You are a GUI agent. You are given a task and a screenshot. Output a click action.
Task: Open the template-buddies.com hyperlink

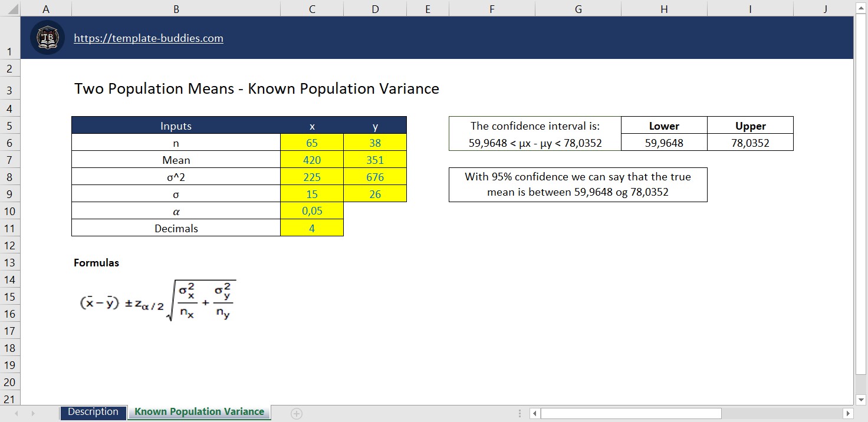[x=148, y=38]
